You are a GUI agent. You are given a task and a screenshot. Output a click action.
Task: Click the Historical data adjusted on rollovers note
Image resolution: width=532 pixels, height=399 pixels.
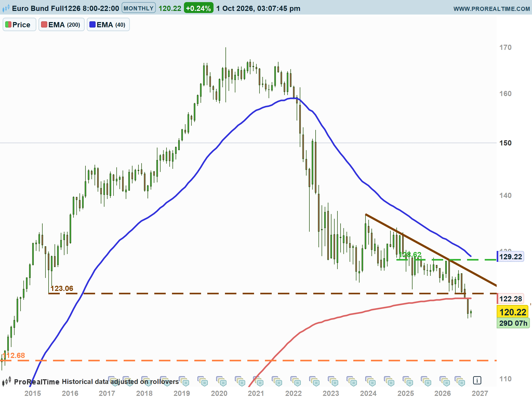120,381
